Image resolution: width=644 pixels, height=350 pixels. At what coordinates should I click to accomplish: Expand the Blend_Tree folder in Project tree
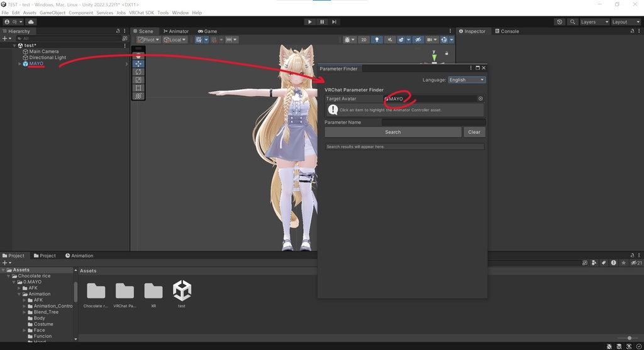click(x=25, y=312)
